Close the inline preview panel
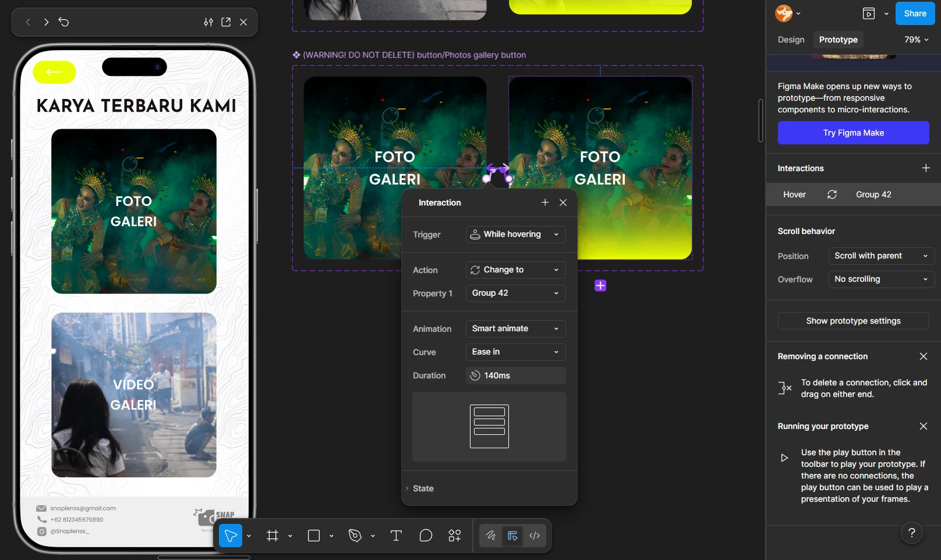Viewport: 941px width, 560px height. coord(243,22)
